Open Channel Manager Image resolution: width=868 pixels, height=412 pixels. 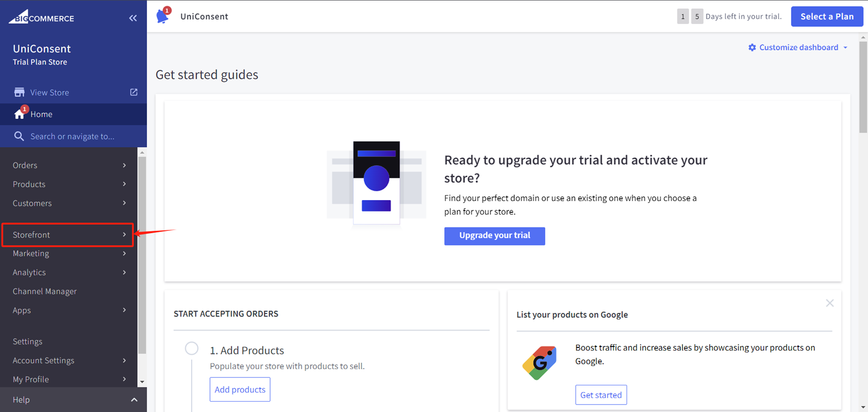point(69,291)
